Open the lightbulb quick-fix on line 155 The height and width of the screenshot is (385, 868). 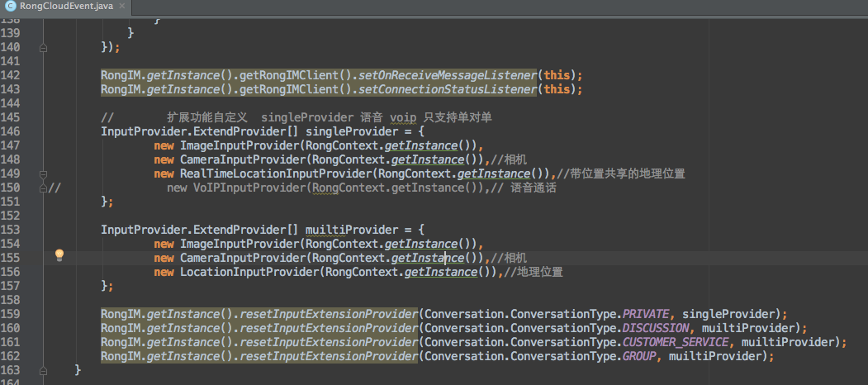(x=59, y=255)
